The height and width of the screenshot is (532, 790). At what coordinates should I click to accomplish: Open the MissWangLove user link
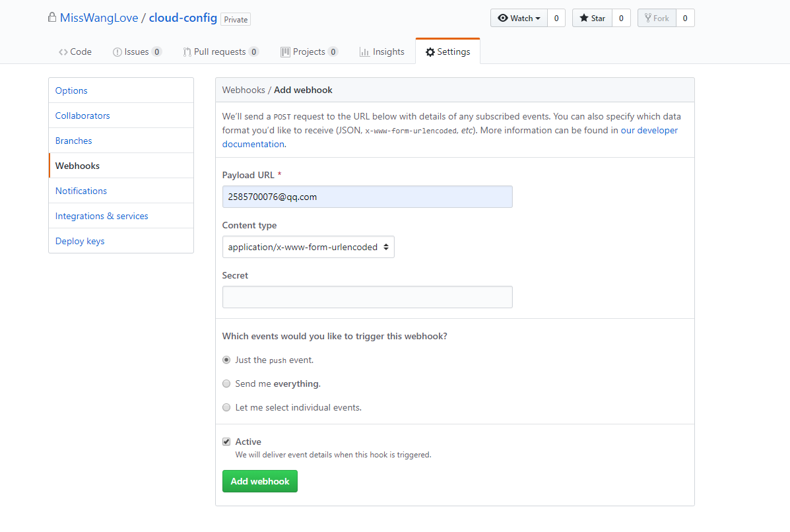point(99,18)
